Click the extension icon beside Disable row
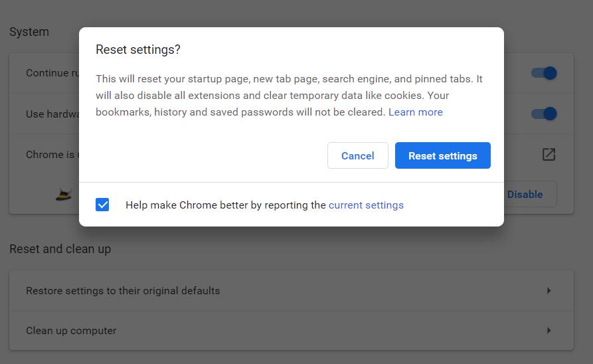Viewport: 593px width, 364px height. (x=64, y=195)
